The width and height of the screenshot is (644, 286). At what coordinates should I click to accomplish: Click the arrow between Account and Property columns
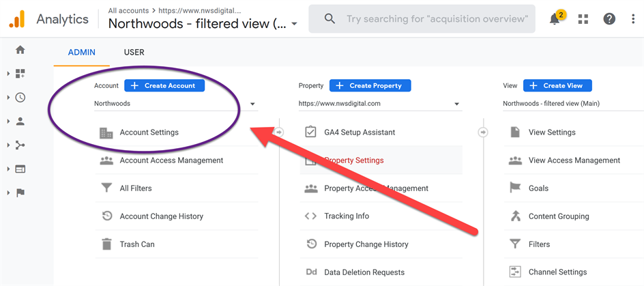(x=279, y=132)
